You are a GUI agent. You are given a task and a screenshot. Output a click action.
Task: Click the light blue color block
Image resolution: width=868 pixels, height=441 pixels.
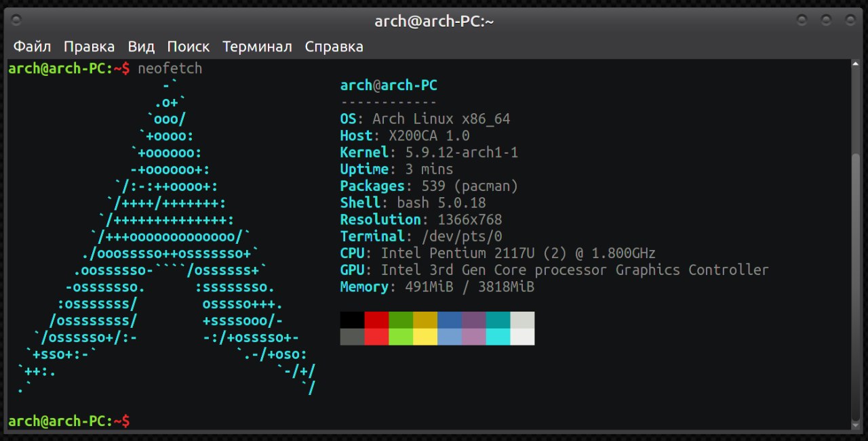point(450,337)
